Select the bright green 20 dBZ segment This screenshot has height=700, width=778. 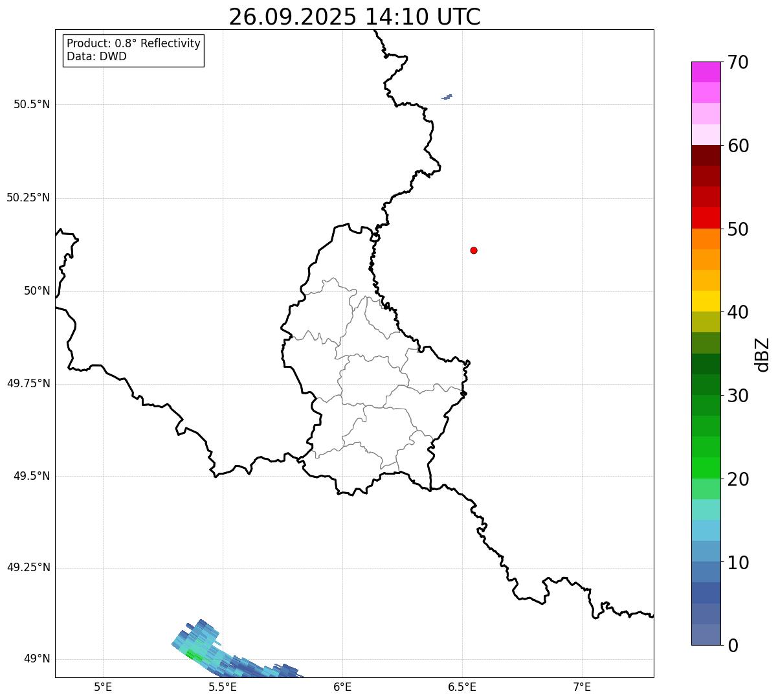[706, 468]
